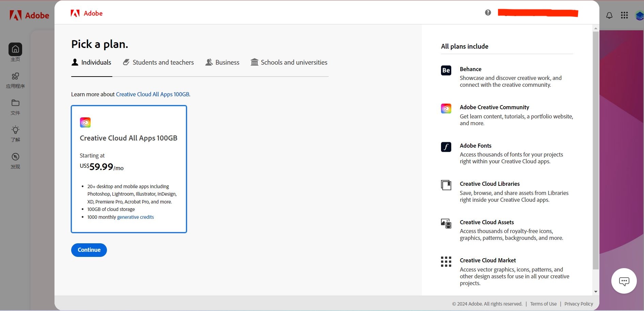Image resolution: width=644 pixels, height=311 pixels.
Task: Click the scrollbar up arrow
Action: click(x=596, y=28)
